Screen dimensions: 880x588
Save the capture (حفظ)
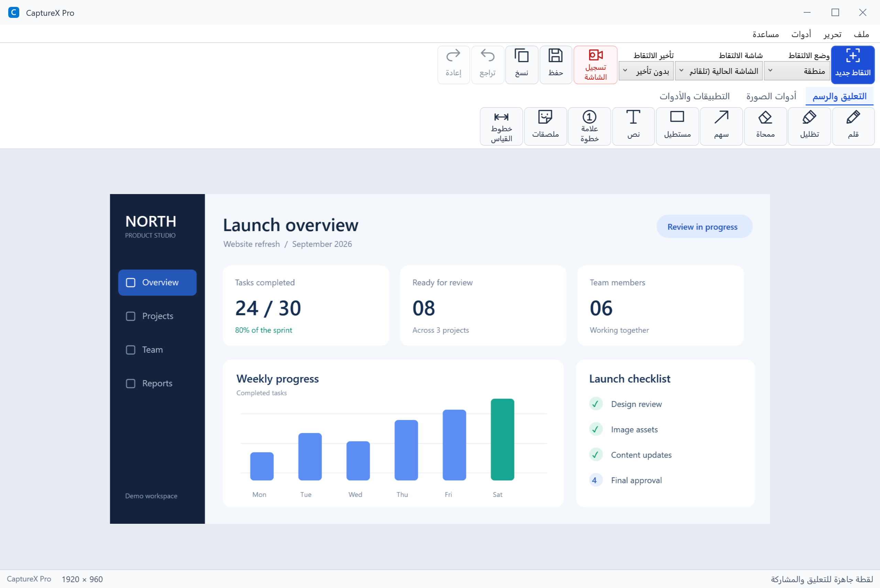pyautogui.click(x=555, y=65)
